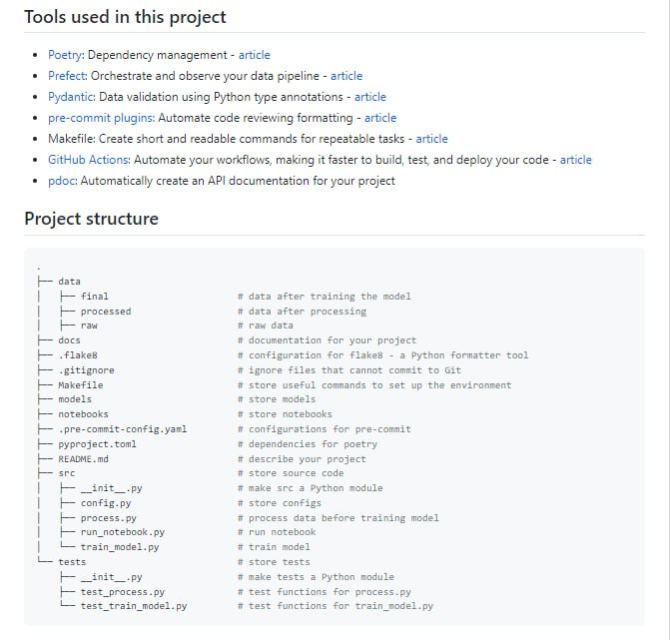Screen dimensions: 672x640
Task: Open the article link for GitHub Actions
Action: coord(575,160)
